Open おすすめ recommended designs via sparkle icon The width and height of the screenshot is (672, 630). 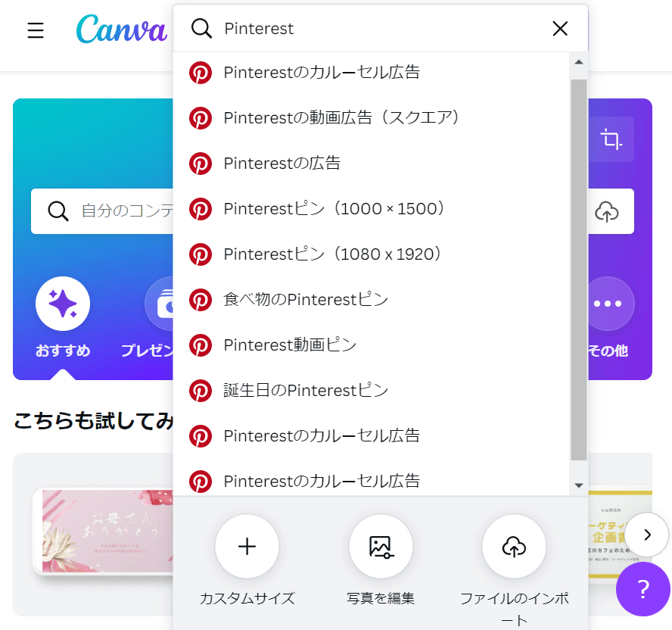pos(63,302)
